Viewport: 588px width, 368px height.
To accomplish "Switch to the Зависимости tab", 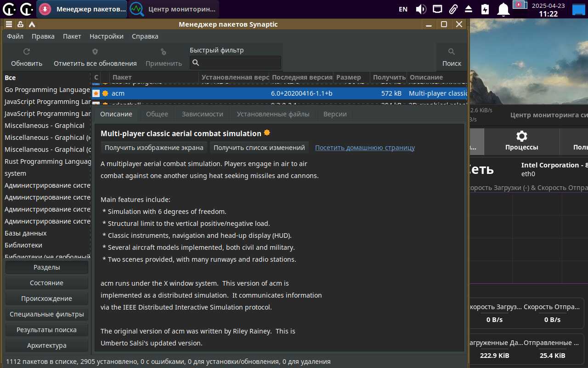I will coord(202,114).
